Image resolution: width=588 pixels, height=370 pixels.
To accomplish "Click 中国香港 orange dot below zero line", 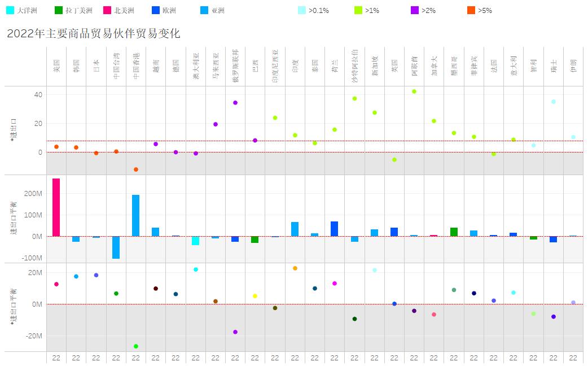I will (136, 169).
